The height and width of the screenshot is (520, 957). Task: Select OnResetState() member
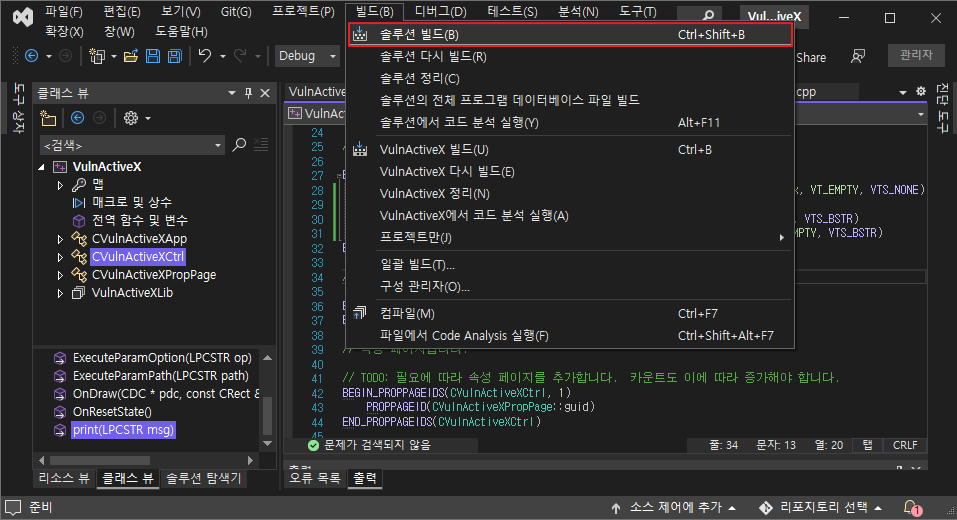coord(112,412)
